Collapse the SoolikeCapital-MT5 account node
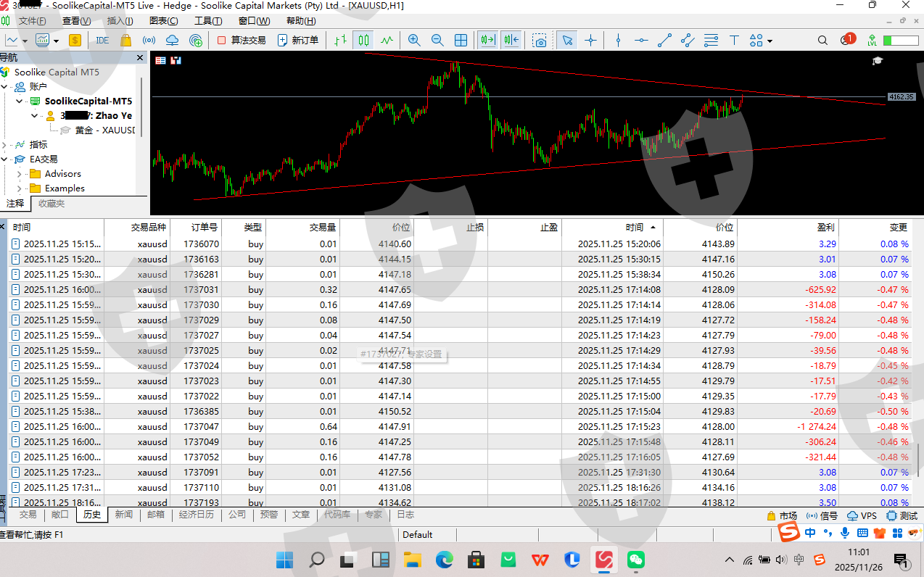 [x=20, y=101]
